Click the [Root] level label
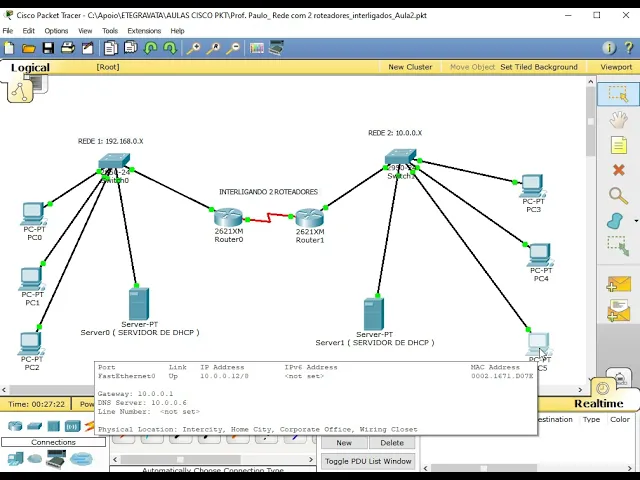Image resolution: width=640 pixels, height=480 pixels. (x=108, y=67)
